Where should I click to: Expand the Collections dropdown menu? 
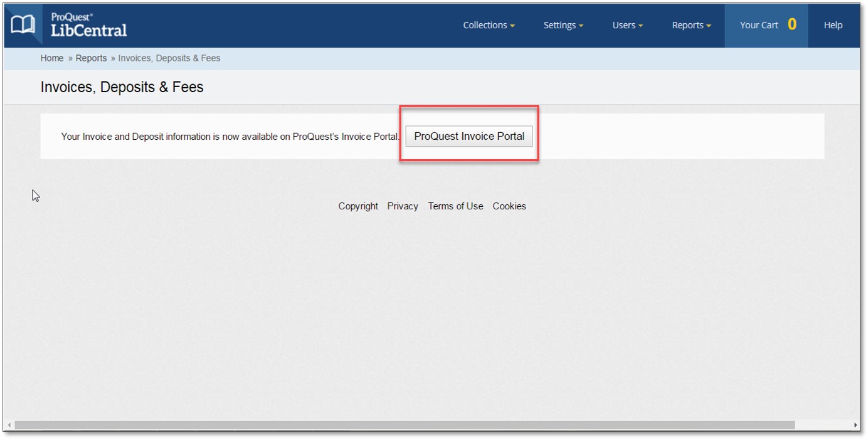coord(489,25)
